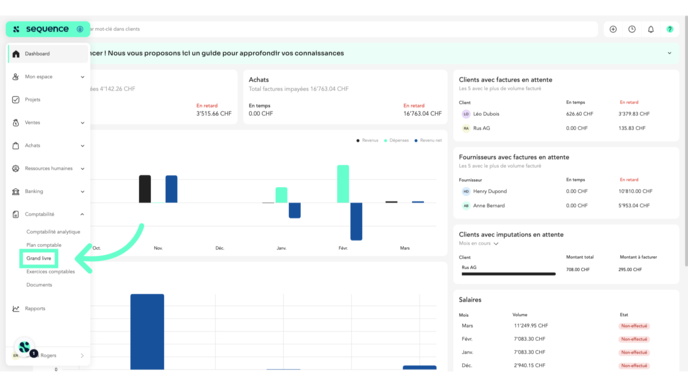Collapse the guide banner chevron
688x387 pixels.
[x=670, y=53]
